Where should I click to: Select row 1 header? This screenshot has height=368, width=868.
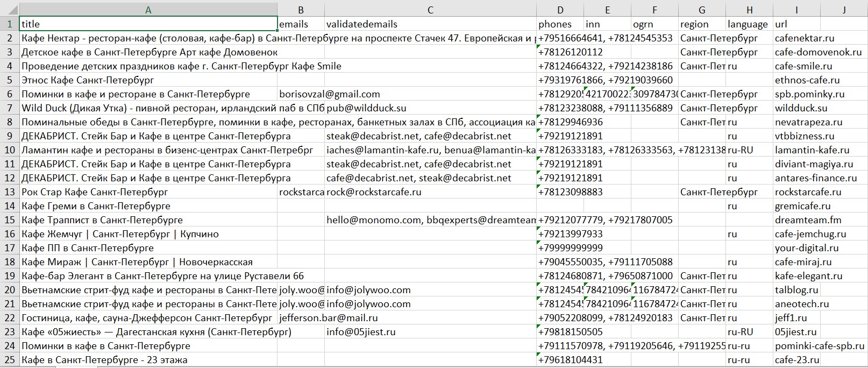click(10, 24)
